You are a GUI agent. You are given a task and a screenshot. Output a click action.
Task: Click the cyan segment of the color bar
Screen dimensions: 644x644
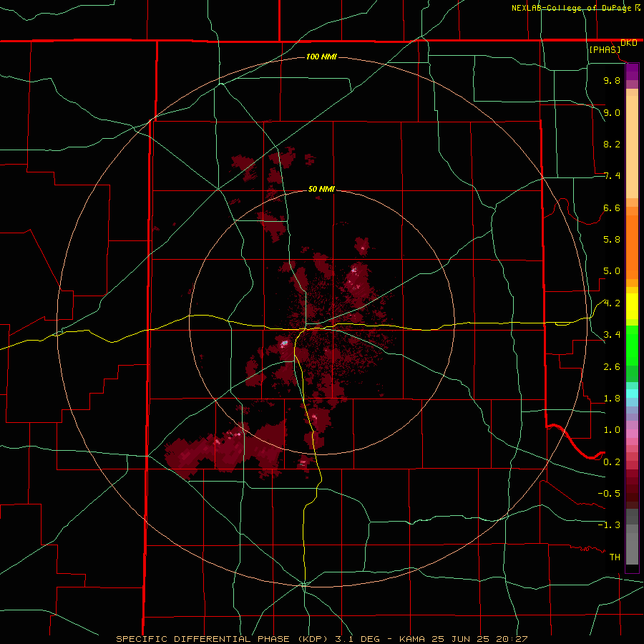click(632, 394)
